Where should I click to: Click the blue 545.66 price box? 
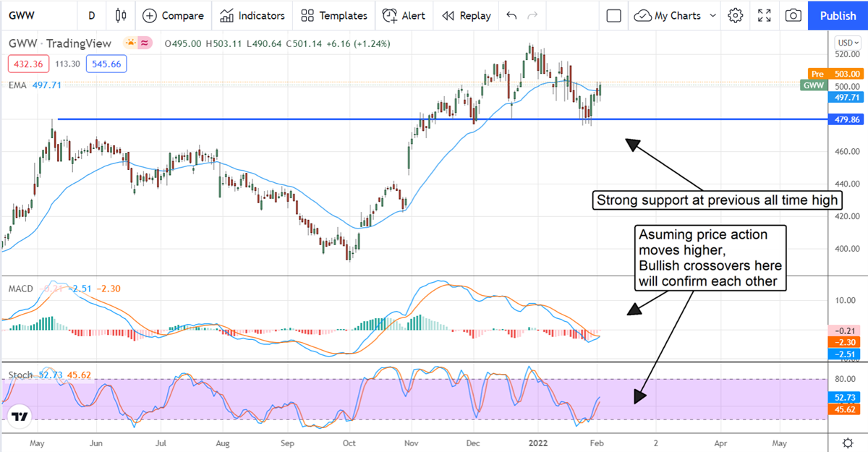106,64
